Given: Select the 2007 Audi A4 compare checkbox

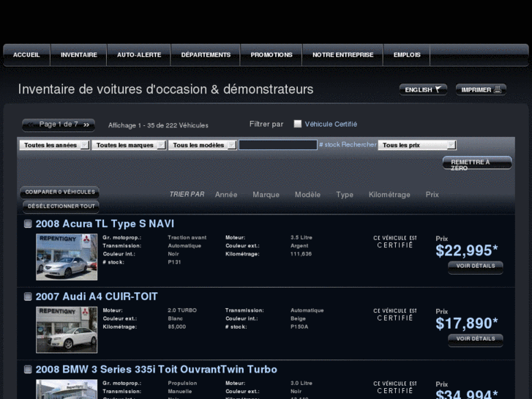Looking at the screenshot, I should (x=28, y=297).
